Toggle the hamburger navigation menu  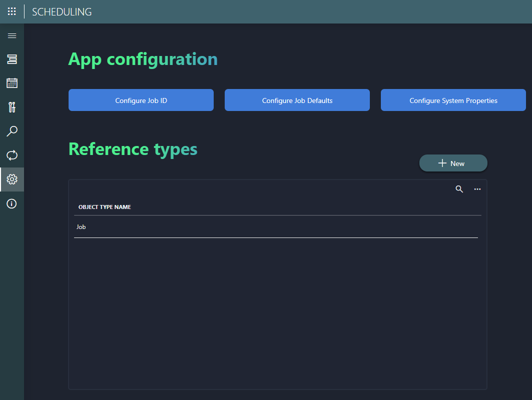[x=12, y=35]
